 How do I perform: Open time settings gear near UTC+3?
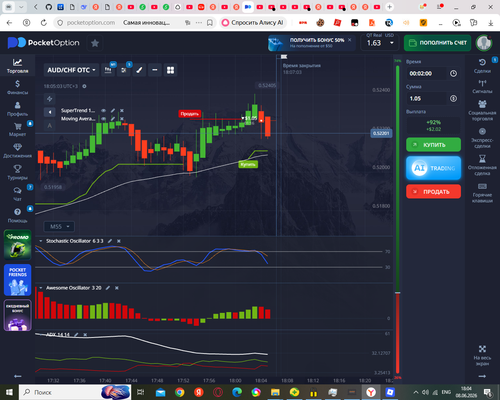tap(84, 86)
